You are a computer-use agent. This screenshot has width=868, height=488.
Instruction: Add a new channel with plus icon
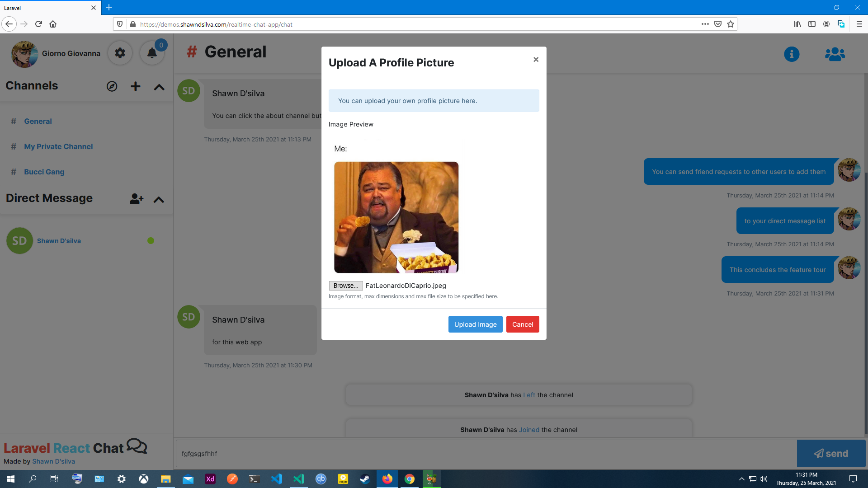135,86
